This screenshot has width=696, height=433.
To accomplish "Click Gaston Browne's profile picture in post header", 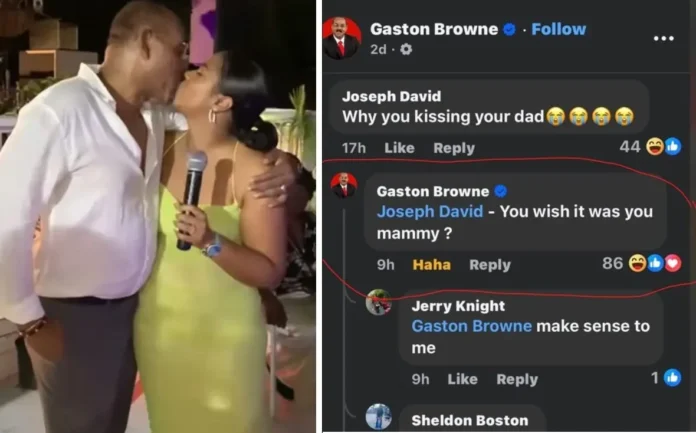I will click(342, 39).
